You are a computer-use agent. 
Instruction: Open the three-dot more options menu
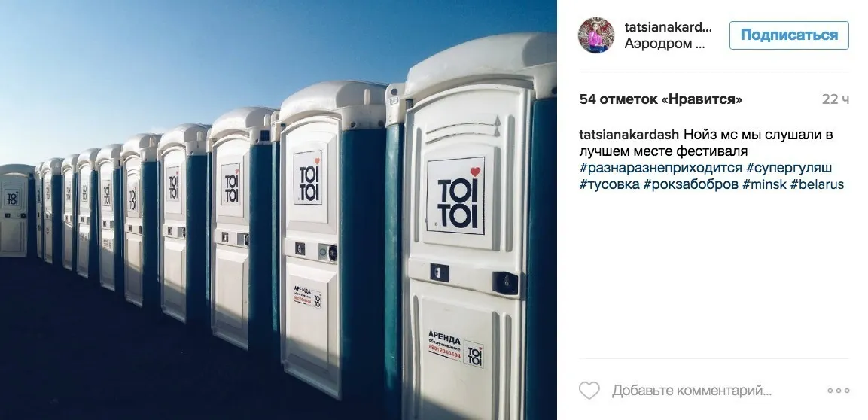tap(838, 391)
